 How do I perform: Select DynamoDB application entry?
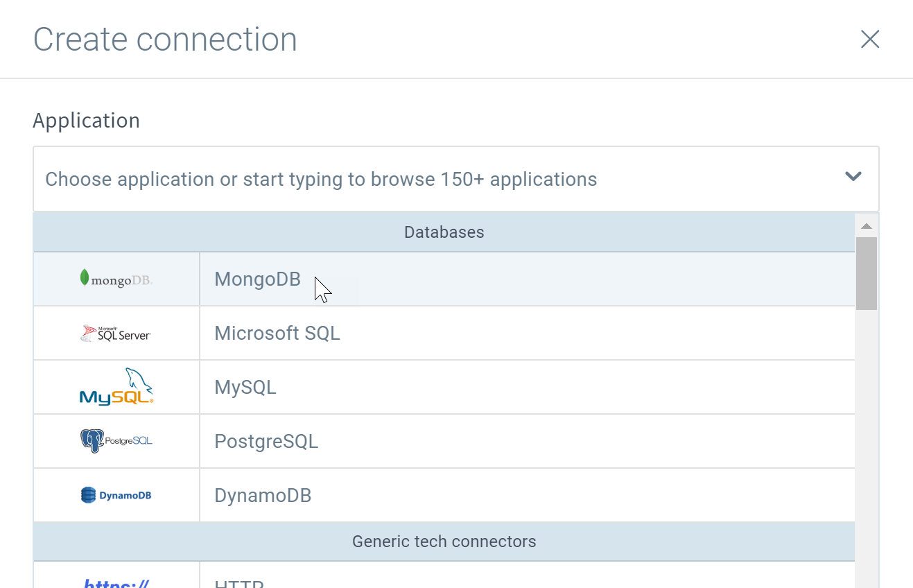point(444,495)
